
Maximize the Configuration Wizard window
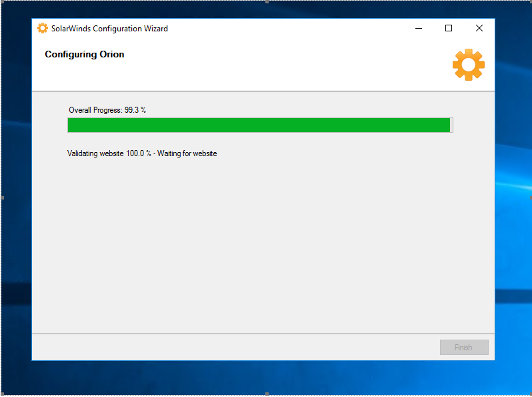(x=449, y=28)
